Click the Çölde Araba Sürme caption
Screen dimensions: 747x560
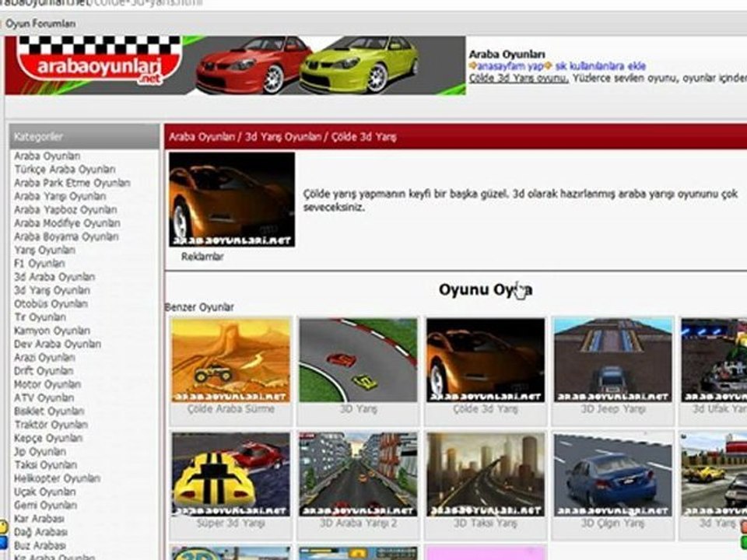coord(230,409)
